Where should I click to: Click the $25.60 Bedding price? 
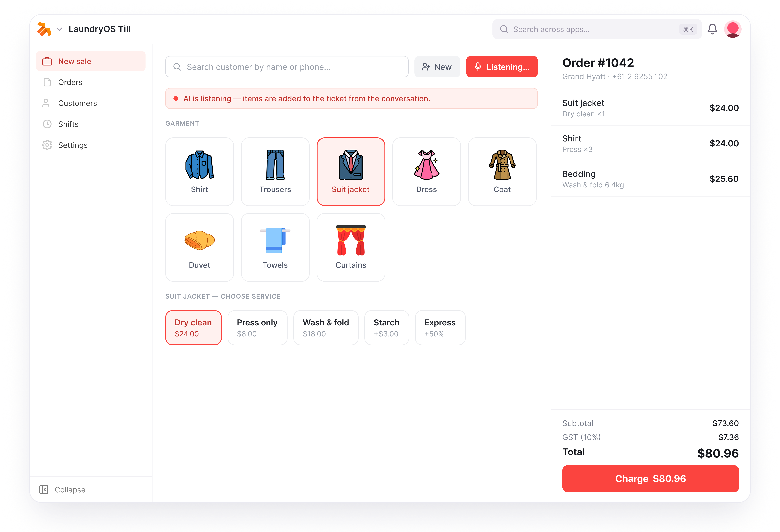click(724, 179)
